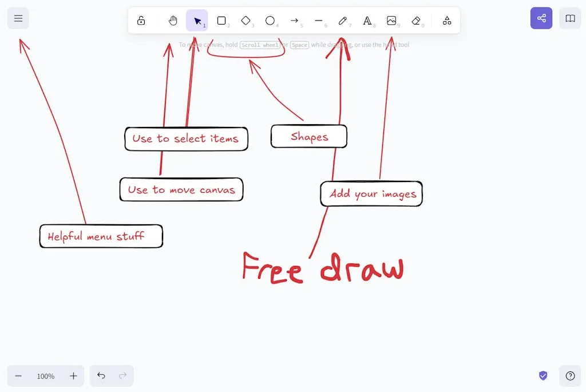Select the Line tool
The image size is (586, 392).
[319, 21]
